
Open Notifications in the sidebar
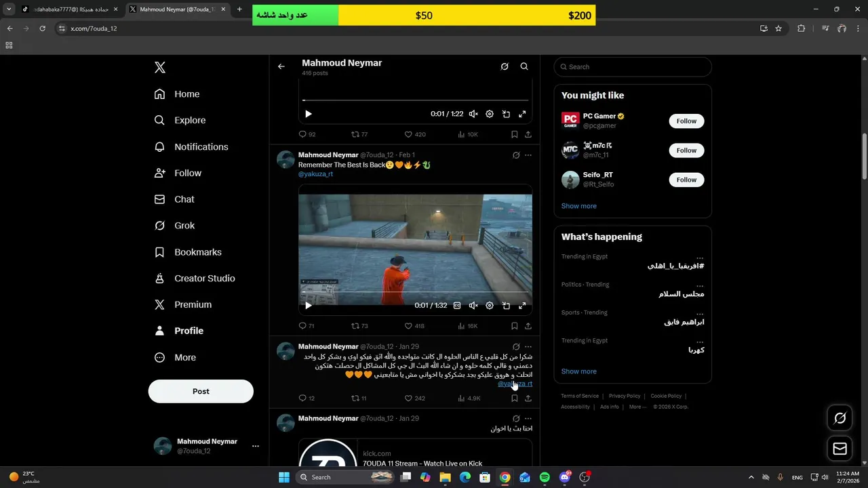pos(191,147)
